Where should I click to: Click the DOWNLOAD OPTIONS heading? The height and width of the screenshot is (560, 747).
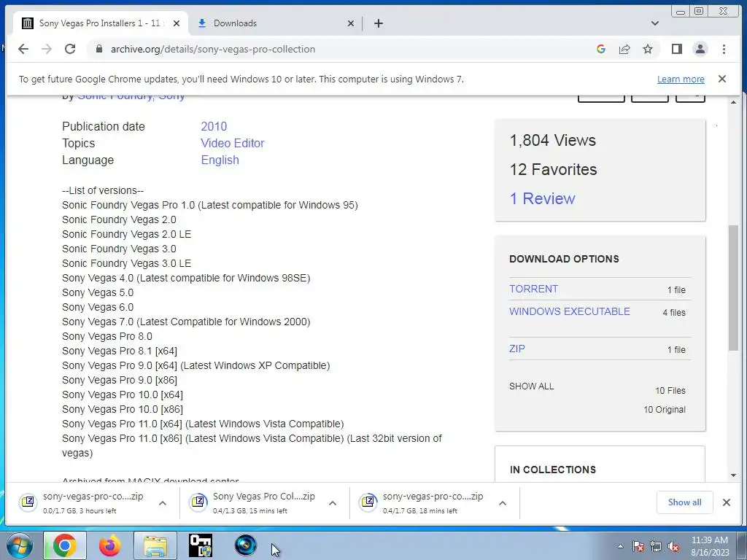564,259
